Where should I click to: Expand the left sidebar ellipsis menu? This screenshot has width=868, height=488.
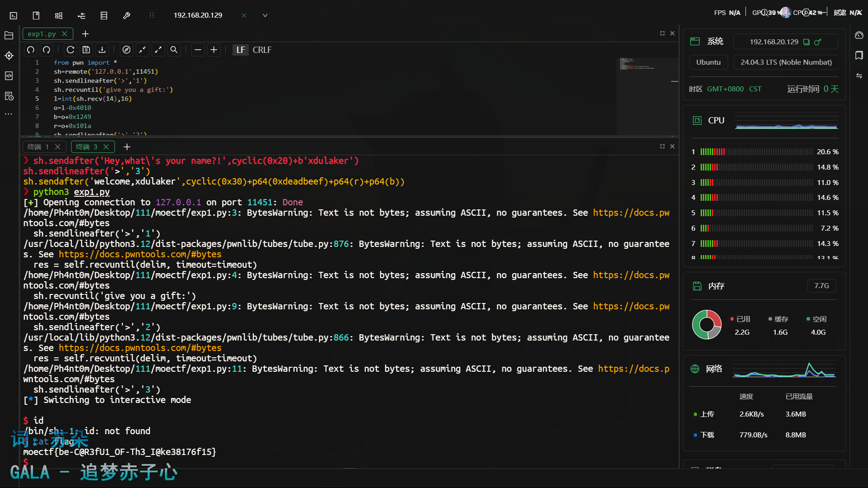point(9,114)
